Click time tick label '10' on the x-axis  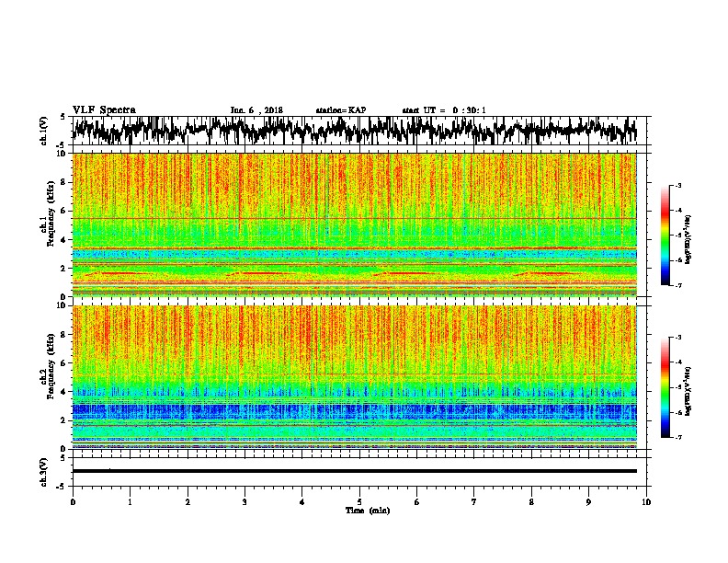646,502
